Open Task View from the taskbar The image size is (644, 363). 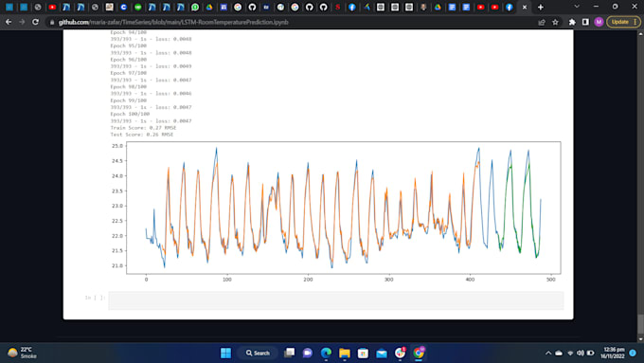point(289,353)
